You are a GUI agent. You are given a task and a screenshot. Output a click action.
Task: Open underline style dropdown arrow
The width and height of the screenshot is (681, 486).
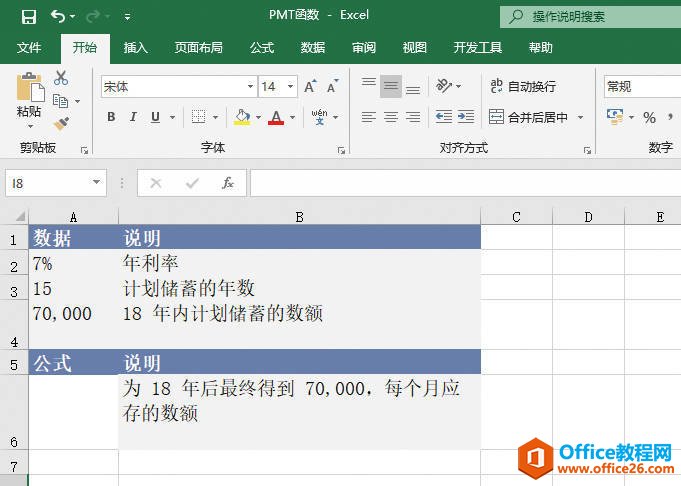tap(172, 117)
